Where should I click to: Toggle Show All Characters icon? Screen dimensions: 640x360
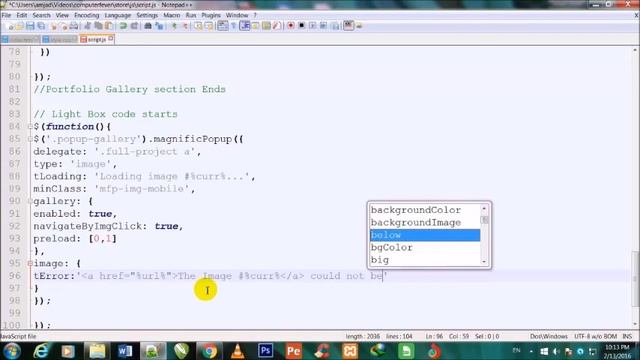(x=233, y=26)
